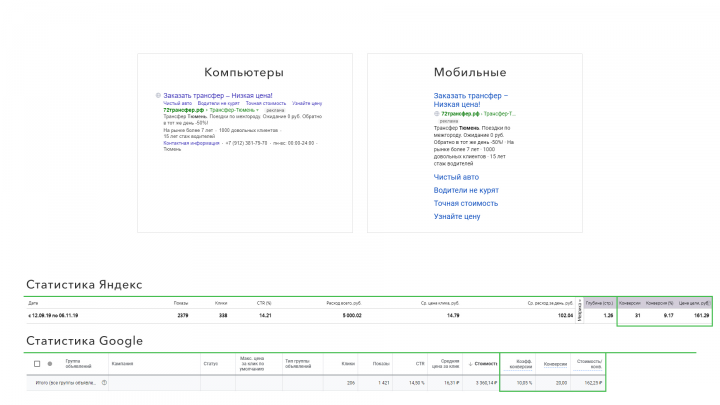
Task: Tick the select-all checkbox in the Google table
Action: (37, 364)
